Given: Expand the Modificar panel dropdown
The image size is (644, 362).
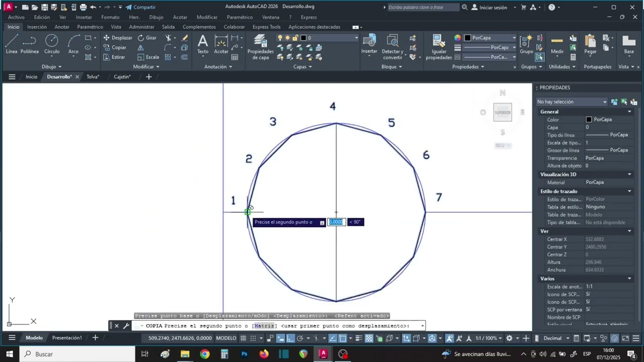Looking at the screenshot, I should (146, 67).
